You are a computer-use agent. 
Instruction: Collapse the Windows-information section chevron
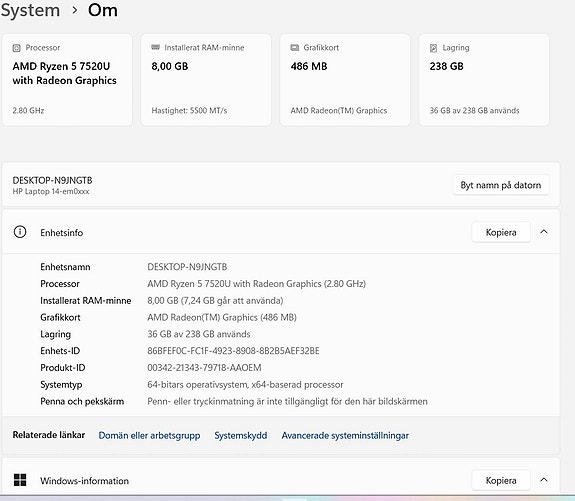coord(544,480)
